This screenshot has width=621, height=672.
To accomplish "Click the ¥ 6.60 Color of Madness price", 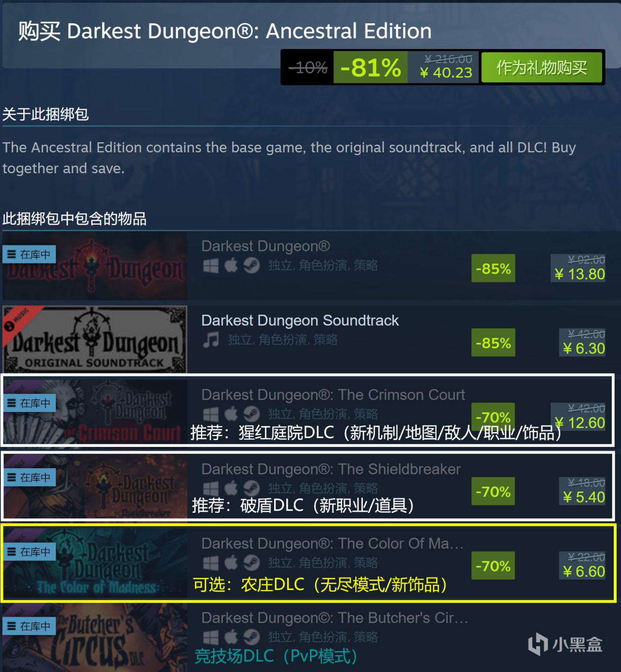I will click(584, 572).
